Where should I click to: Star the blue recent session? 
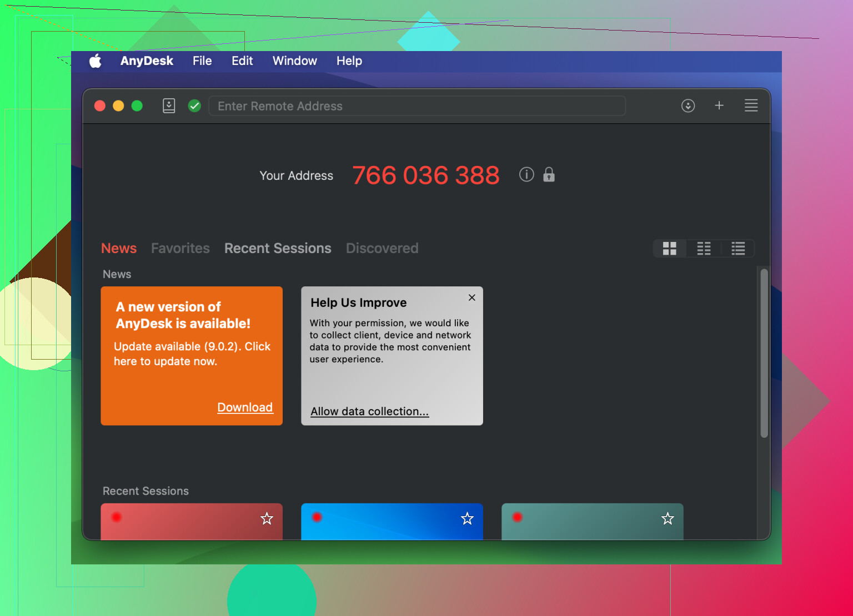(x=468, y=519)
